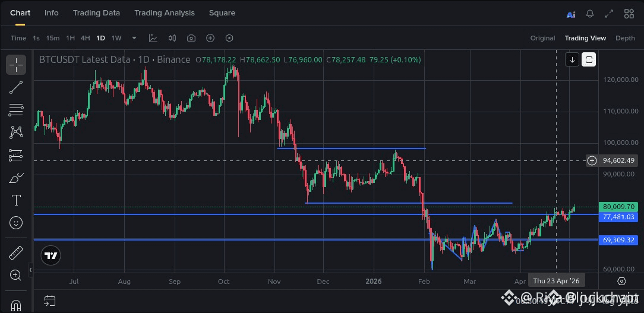Open the Trading Analysis tab
The image size is (644, 313).
click(165, 12)
